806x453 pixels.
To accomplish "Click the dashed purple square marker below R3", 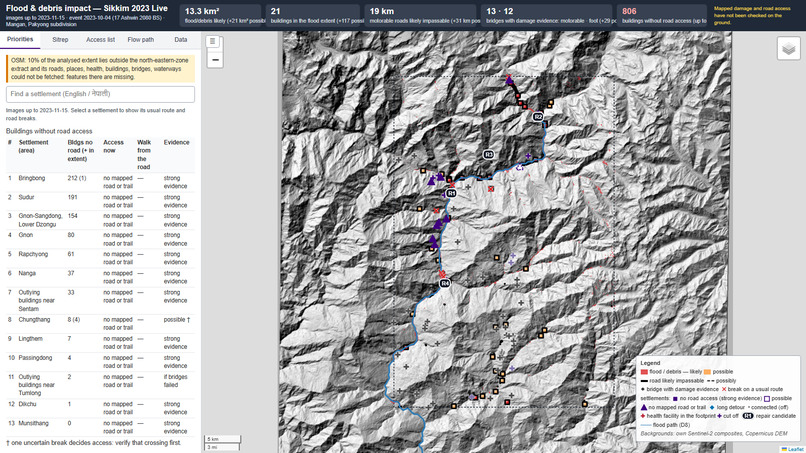I will click(520, 167).
